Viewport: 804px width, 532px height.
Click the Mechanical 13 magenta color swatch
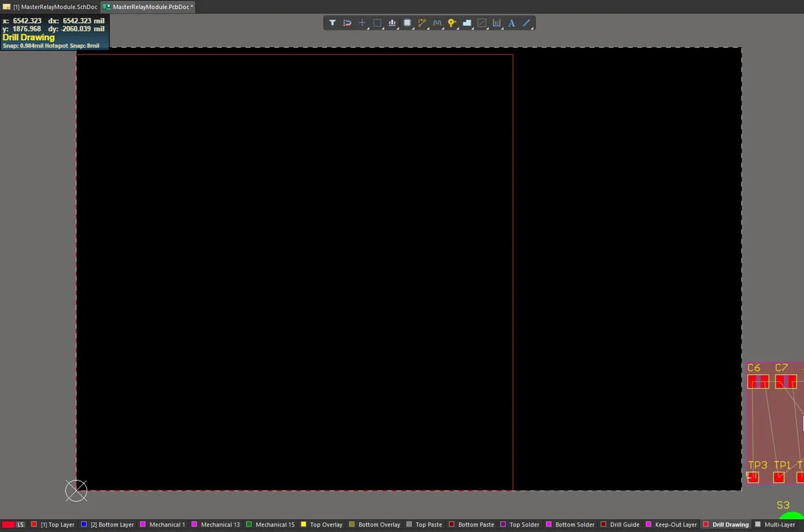tap(194, 524)
